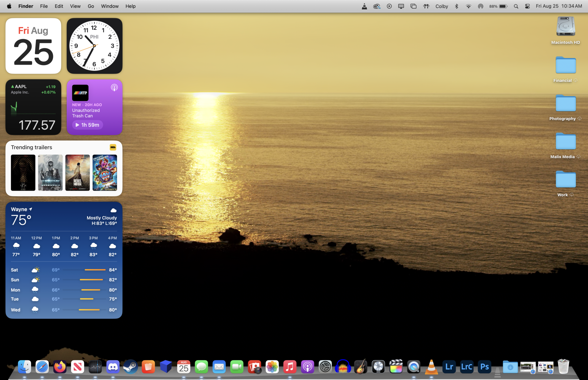
Task: Play the ATP podcast episode 1h 59m
Action: click(88, 125)
